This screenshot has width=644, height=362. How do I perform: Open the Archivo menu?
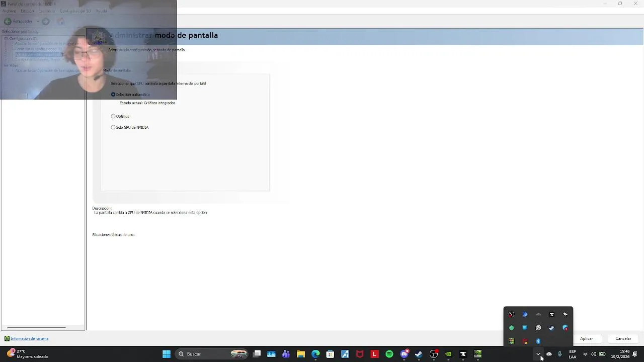[9, 11]
